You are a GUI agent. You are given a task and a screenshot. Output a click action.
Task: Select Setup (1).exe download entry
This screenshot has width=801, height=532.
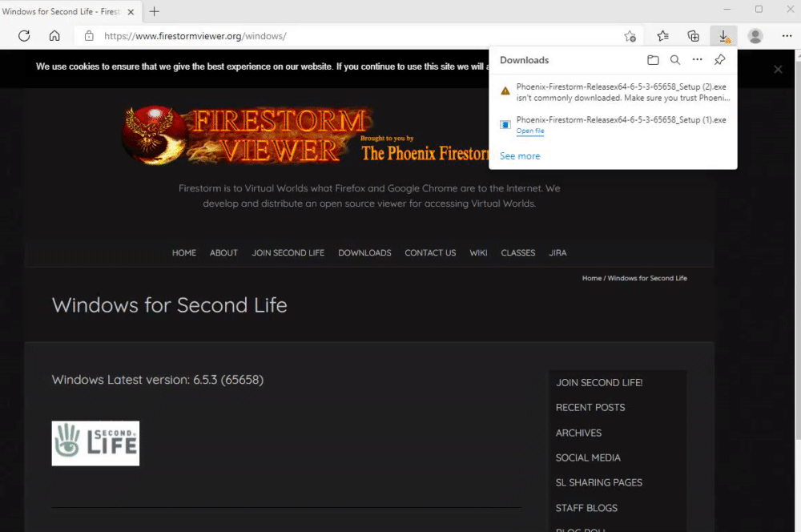click(x=613, y=125)
